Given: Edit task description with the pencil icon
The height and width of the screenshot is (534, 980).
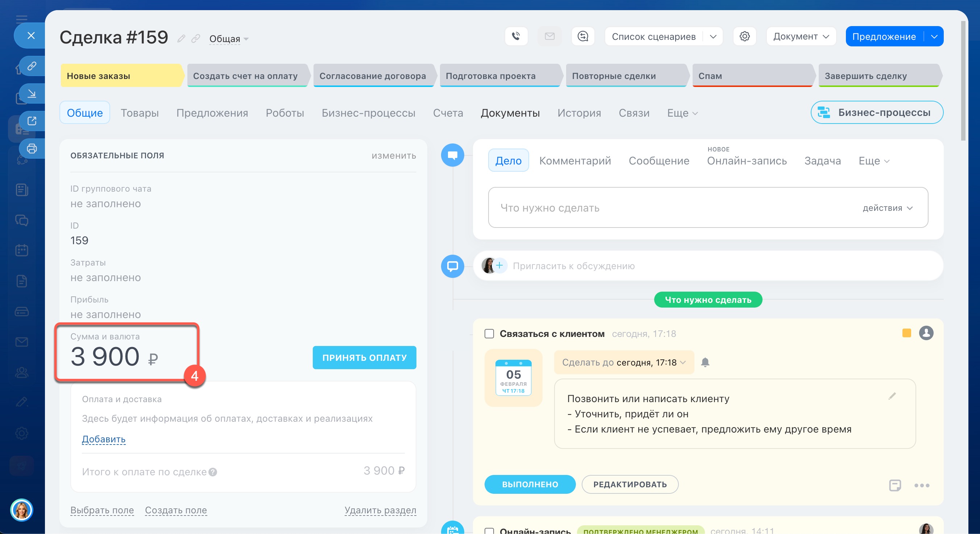Looking at the screenshot, I should 892,396.
